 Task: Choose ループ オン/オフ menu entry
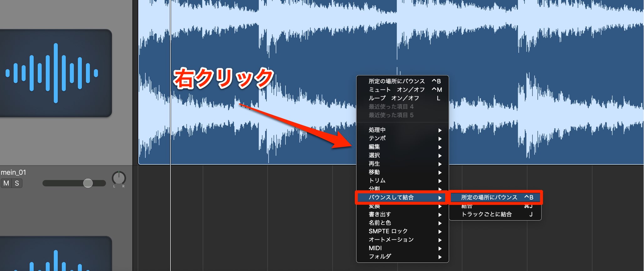tap(403, 98)
